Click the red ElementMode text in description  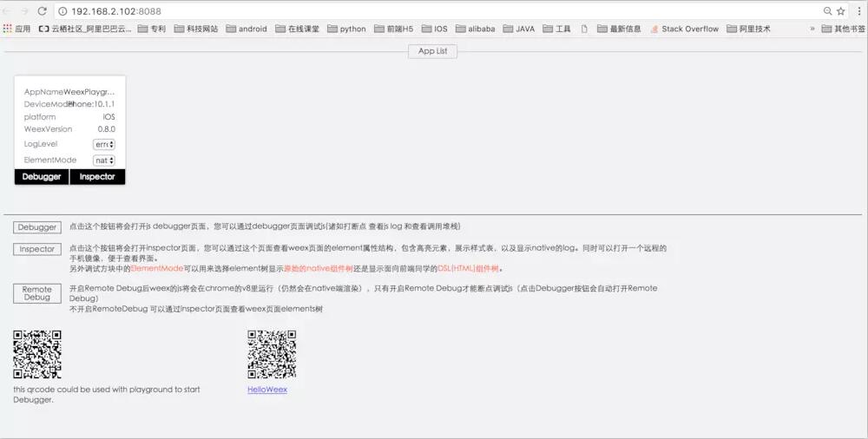156,268
